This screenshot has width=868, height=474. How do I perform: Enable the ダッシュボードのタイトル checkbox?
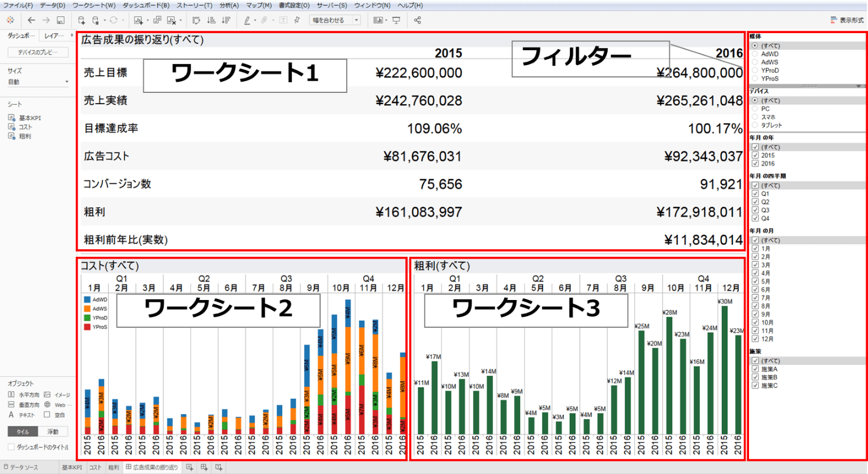pos(12,447)
